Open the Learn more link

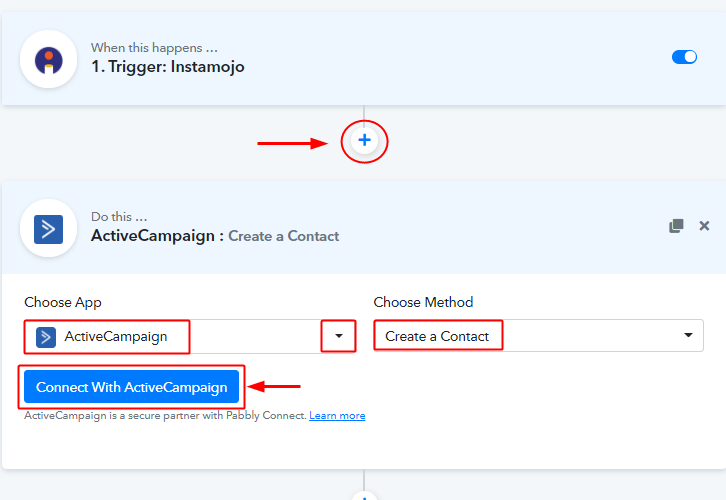coord(337,416)
